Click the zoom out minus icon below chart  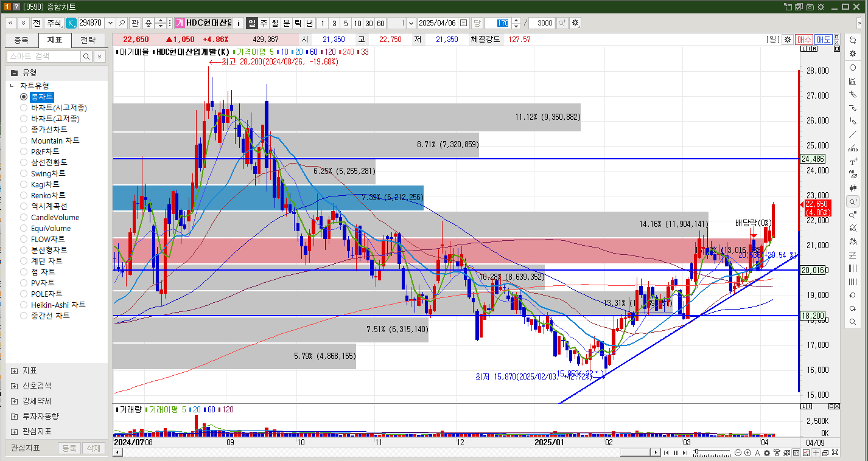738,452
